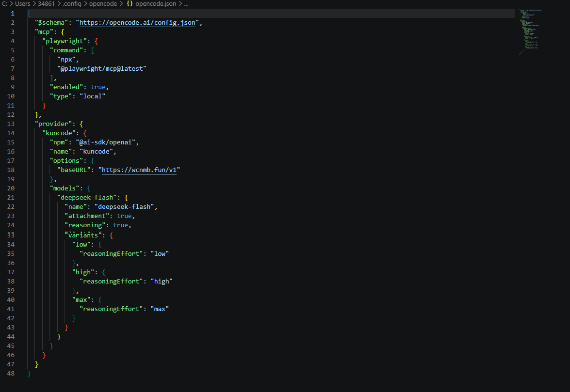570x392 pixels.
Task: Click line number 48 in the gutter
Action: pyautogui.click(x=11, y=374)
